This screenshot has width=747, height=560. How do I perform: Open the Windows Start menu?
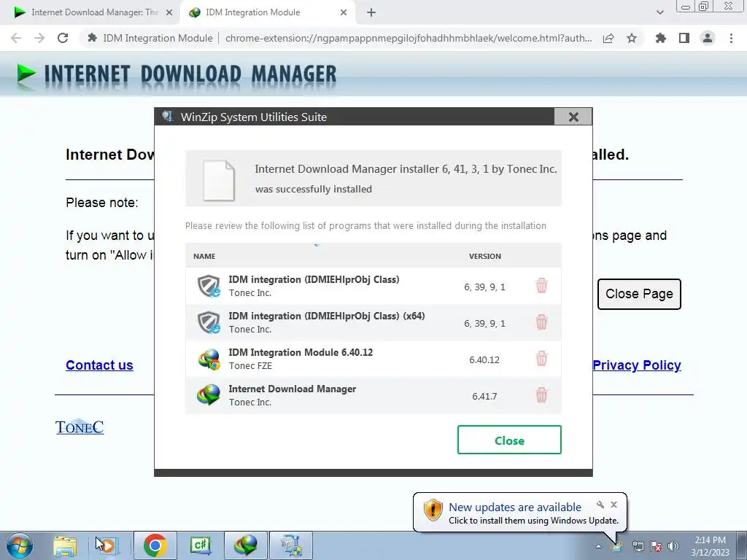pos(19,545)
